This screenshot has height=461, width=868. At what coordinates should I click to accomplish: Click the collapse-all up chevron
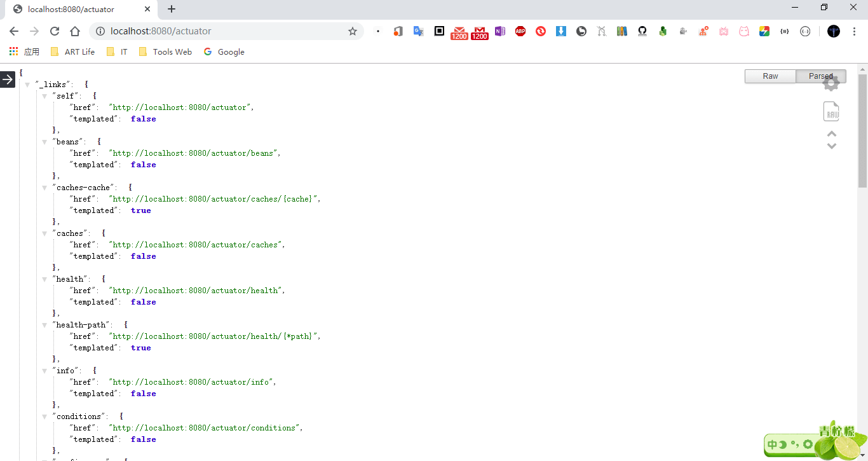pos(831,134)
